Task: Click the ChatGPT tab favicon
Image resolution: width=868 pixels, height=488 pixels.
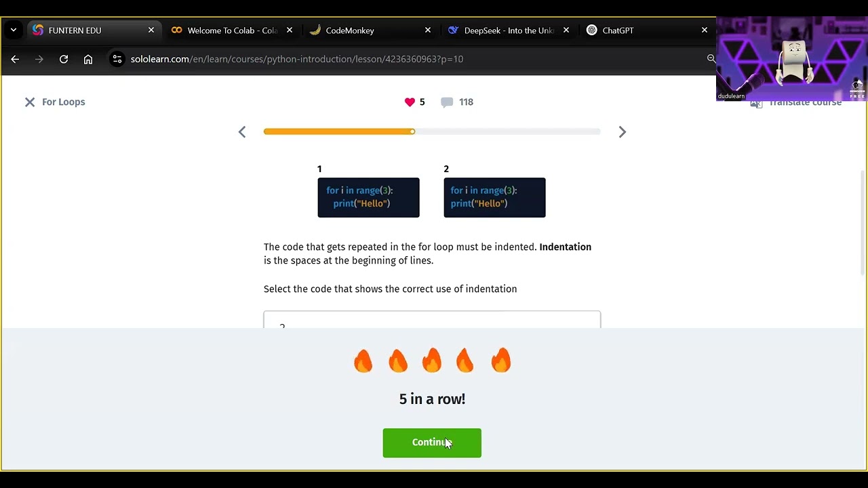Action: click(x=591, y=30)
